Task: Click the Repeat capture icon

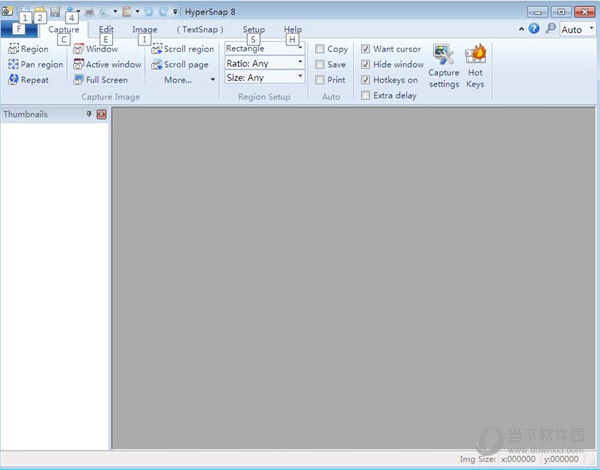Action: coord(13,79)
